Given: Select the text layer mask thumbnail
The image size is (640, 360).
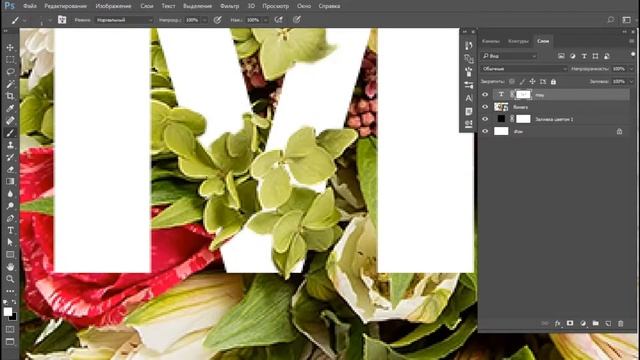Looking at the screenshot, I should tap(523, 94).
